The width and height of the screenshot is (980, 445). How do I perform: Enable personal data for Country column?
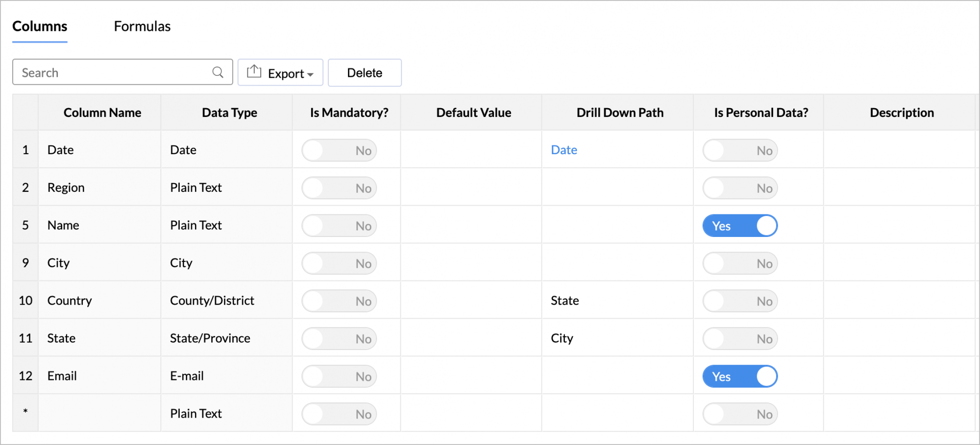tap(740, 301)
